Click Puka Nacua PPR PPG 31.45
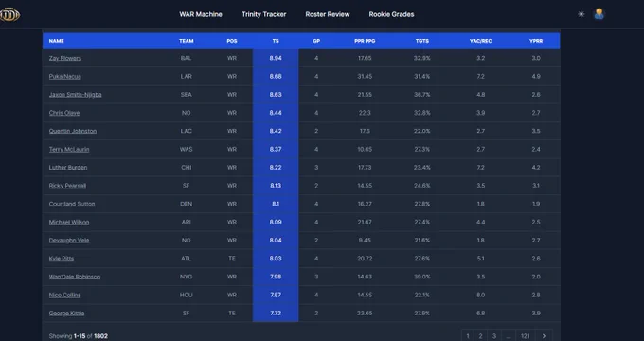The width and height of the screenshot is (644, 341). [365, 76]
